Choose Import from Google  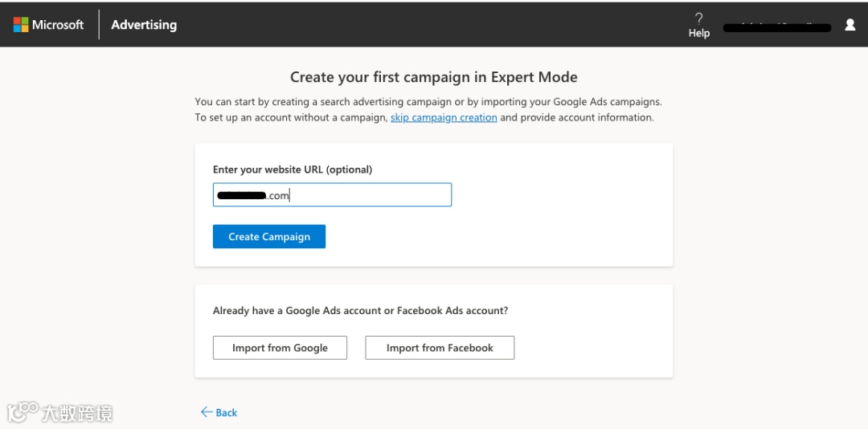pos(280,348)
